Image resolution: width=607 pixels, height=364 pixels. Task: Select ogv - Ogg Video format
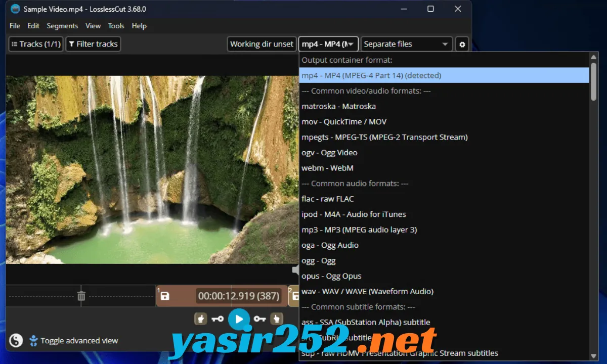point(444,153)
